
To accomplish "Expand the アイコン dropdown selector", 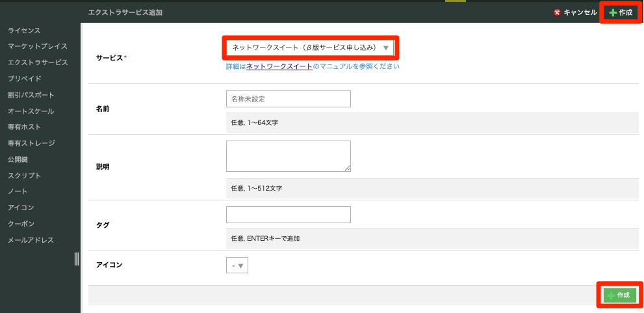I will coord(237,265).
